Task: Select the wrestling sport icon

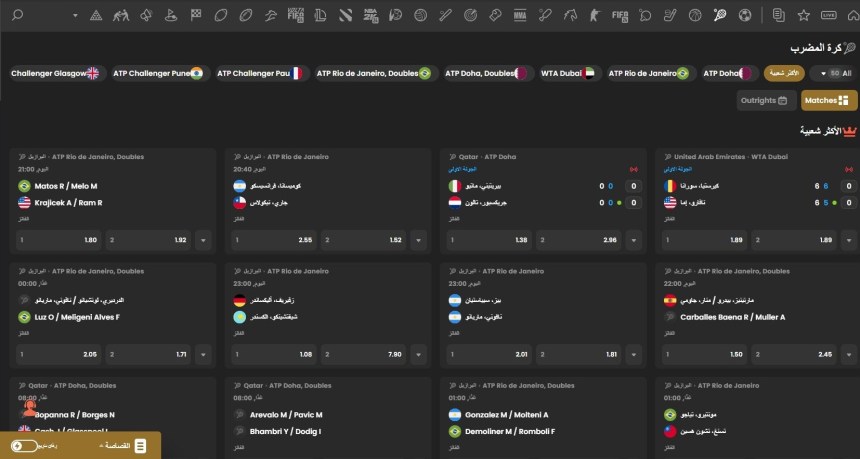Action: (x=121, y=15)
